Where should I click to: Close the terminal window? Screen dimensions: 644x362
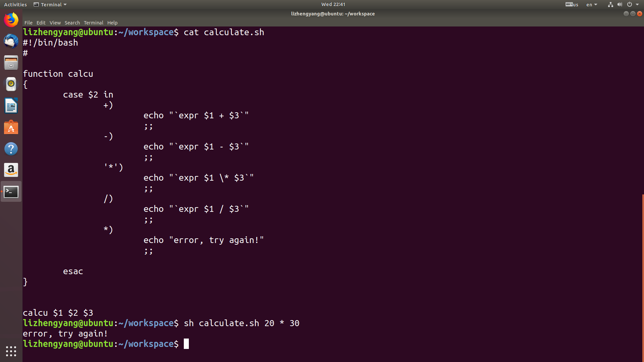[640, 14]
